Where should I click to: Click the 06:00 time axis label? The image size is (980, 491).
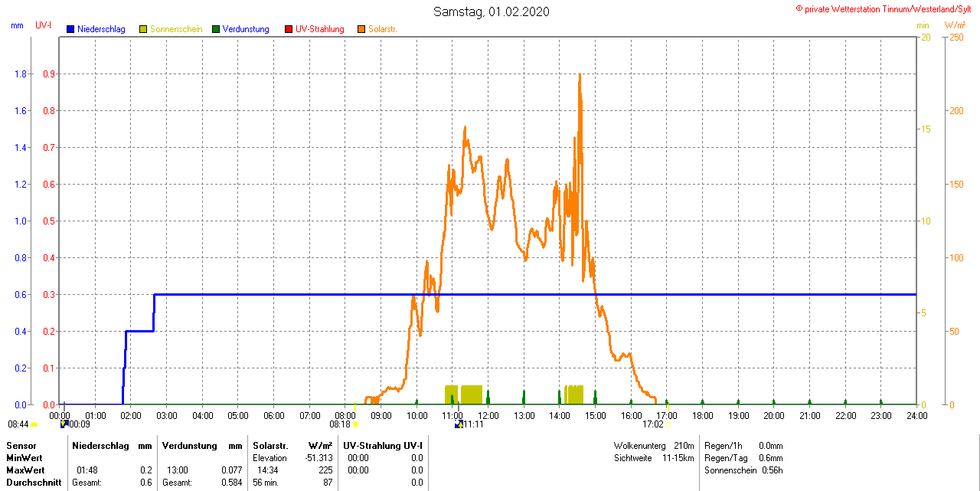274,415
